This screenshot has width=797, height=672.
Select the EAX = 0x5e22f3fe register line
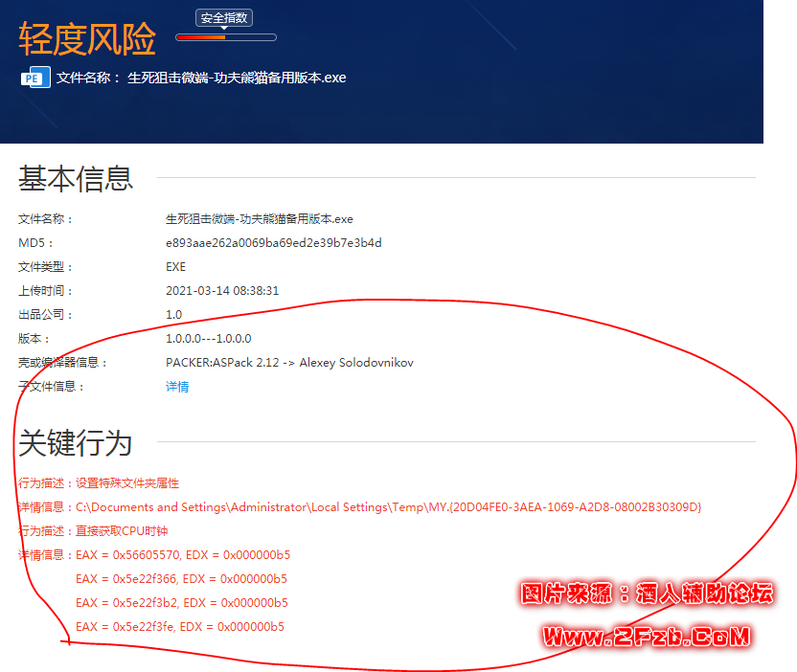(180, 626)
